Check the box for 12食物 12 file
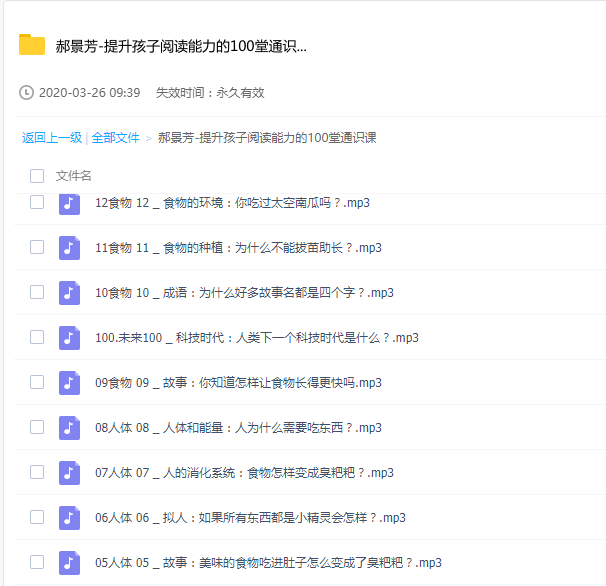Image resolution: width=606 pixels, height=586 pixels. coord(37,202)
